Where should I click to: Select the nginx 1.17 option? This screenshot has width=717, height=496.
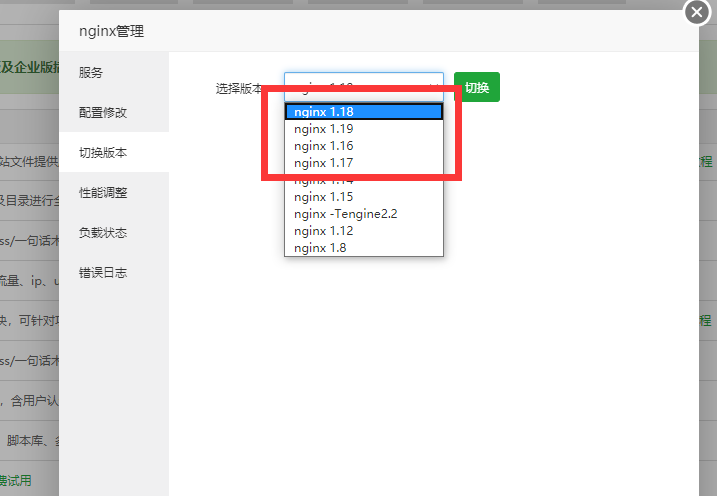pos(364,163)
